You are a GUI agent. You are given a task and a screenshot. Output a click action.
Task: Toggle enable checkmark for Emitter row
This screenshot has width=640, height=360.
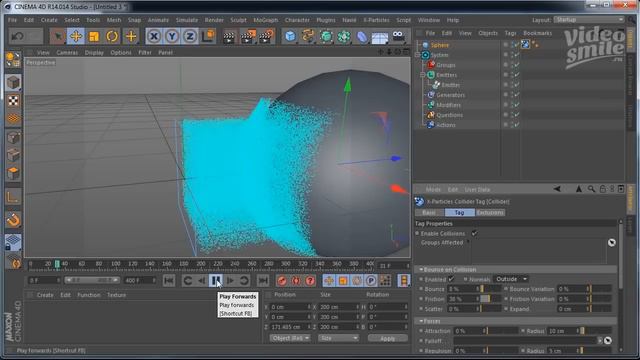[517, 85]
